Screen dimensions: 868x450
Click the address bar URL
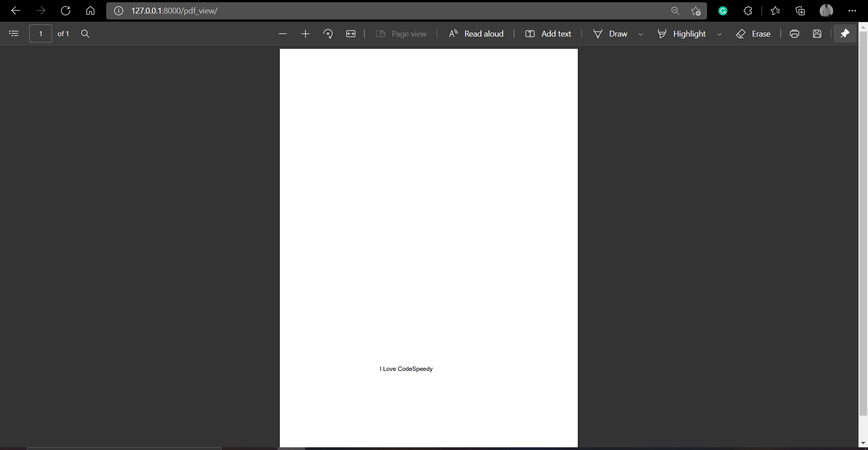174,11
